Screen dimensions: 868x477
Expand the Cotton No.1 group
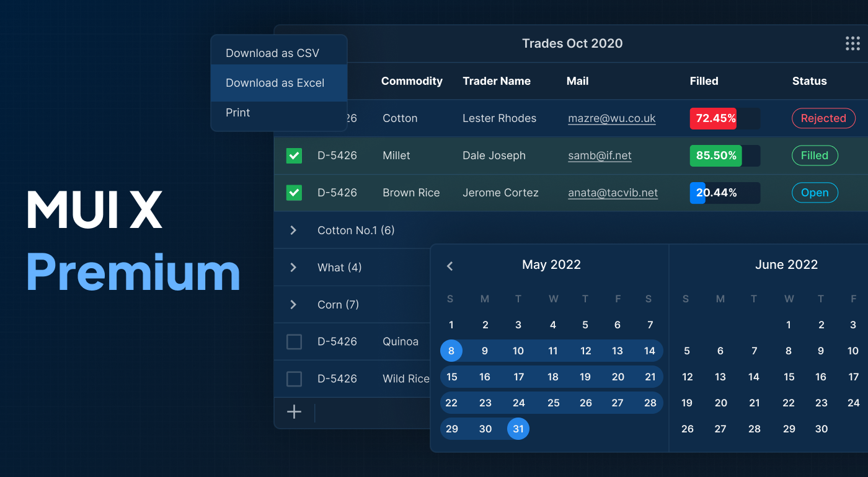coord(293,230)
